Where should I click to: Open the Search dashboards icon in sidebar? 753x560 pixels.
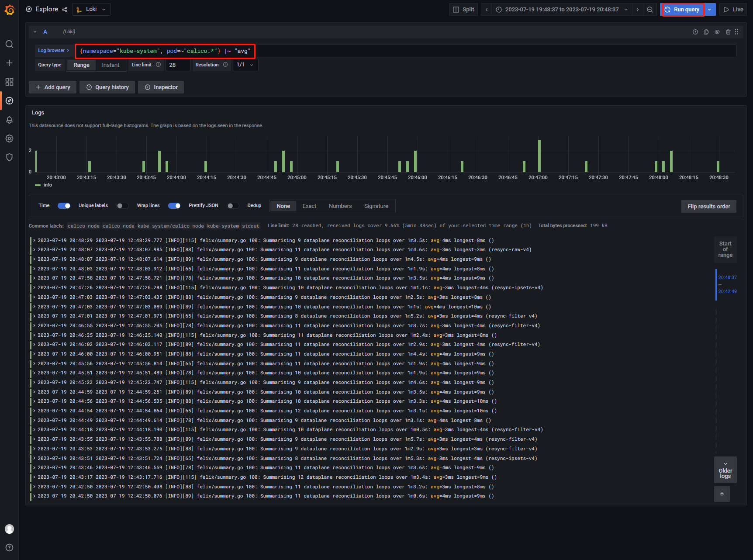(9, 44)
